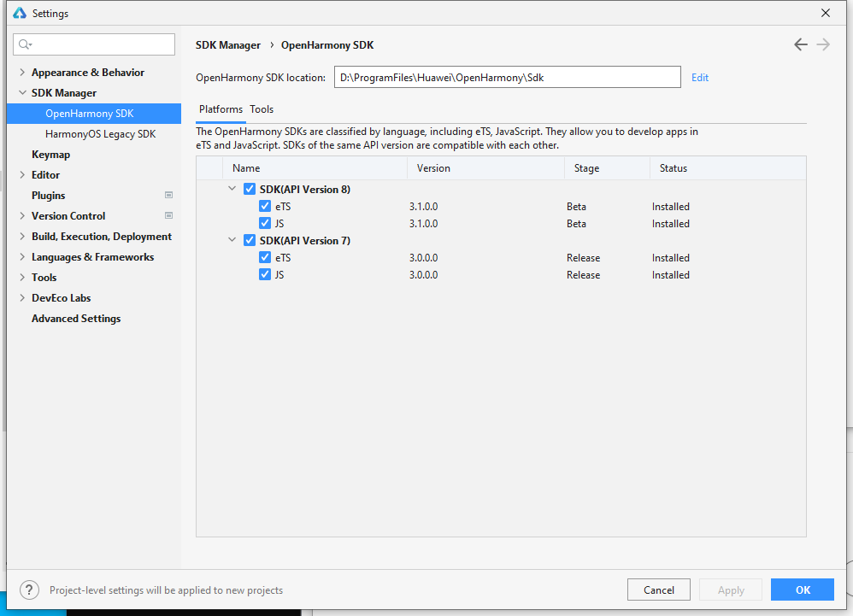Expand Build, Execution, Deployment section

22,237
